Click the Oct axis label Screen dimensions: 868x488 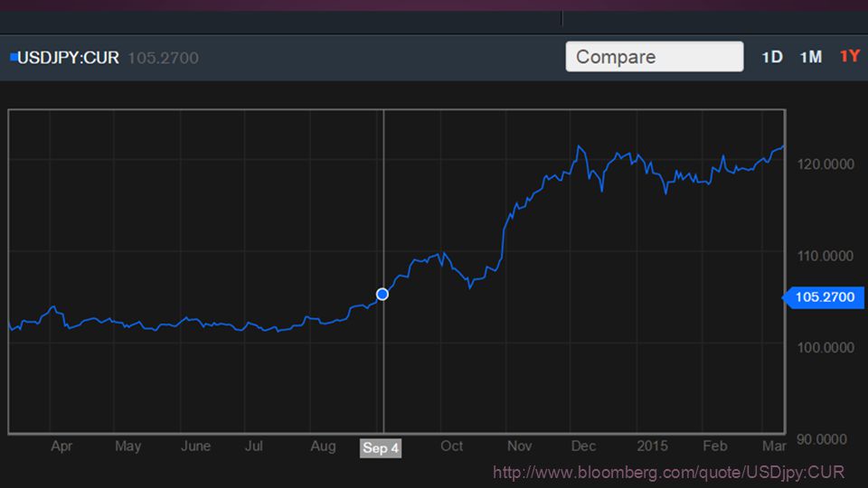(x=452, y=446)
